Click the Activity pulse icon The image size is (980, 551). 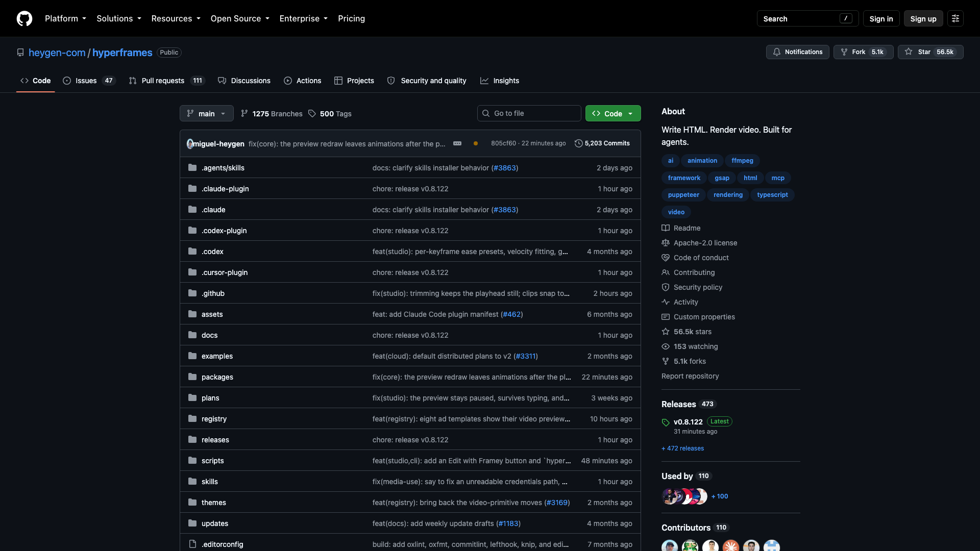pyautogui.click(x=666, y=302)
